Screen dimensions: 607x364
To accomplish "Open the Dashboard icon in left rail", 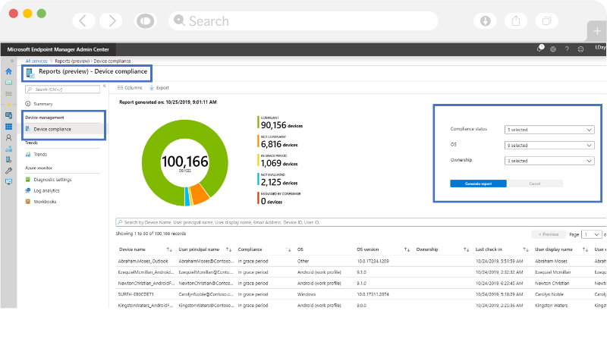I will point(8,83).
